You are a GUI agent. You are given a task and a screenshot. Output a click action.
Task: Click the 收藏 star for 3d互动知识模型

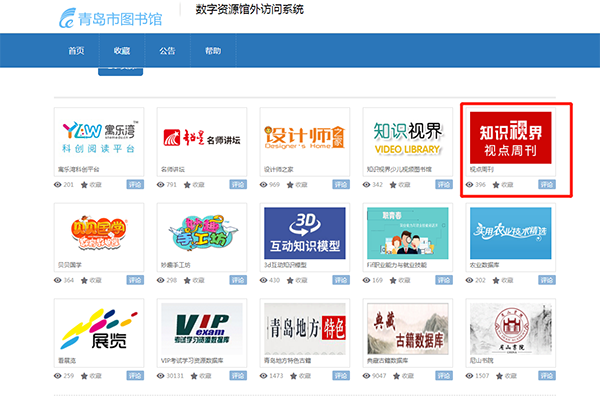(x=290, y=281)
